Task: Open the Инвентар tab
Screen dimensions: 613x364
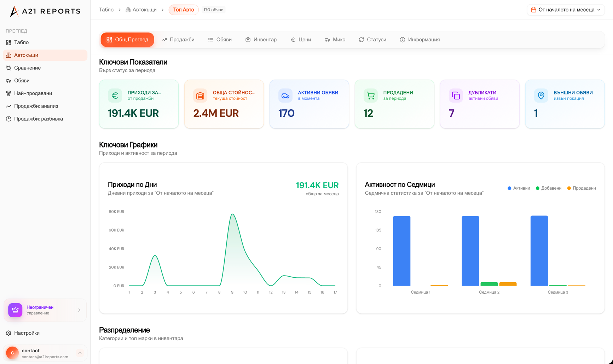Action: 261,40
